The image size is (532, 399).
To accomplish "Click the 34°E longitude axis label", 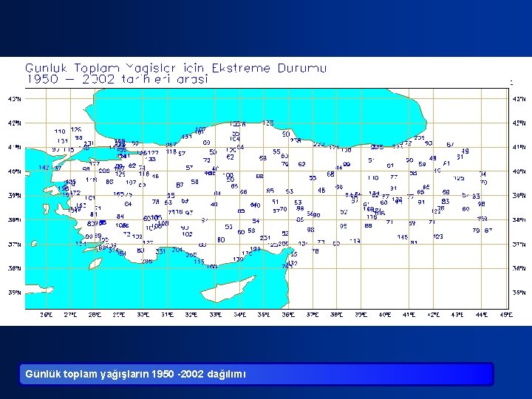I will tap(240, 315).
